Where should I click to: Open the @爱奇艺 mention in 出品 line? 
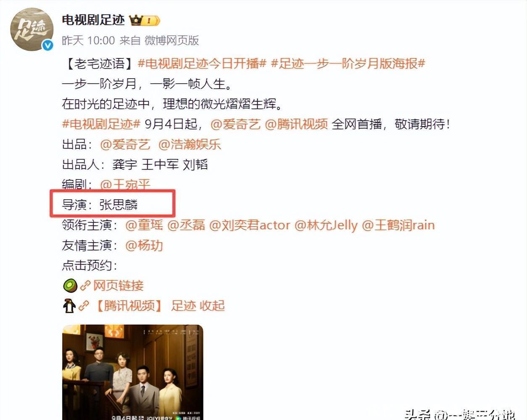[125, 144]
